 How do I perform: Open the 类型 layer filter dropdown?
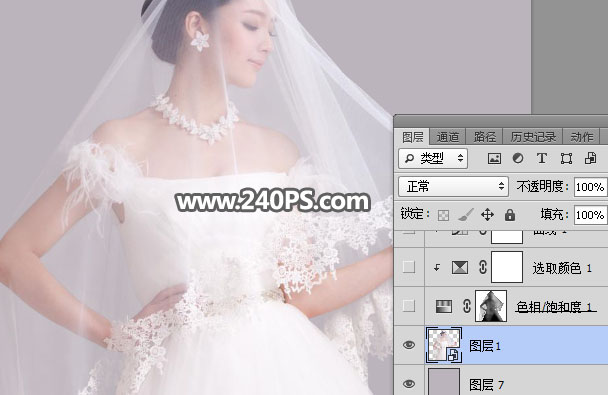tap(433, 159)
